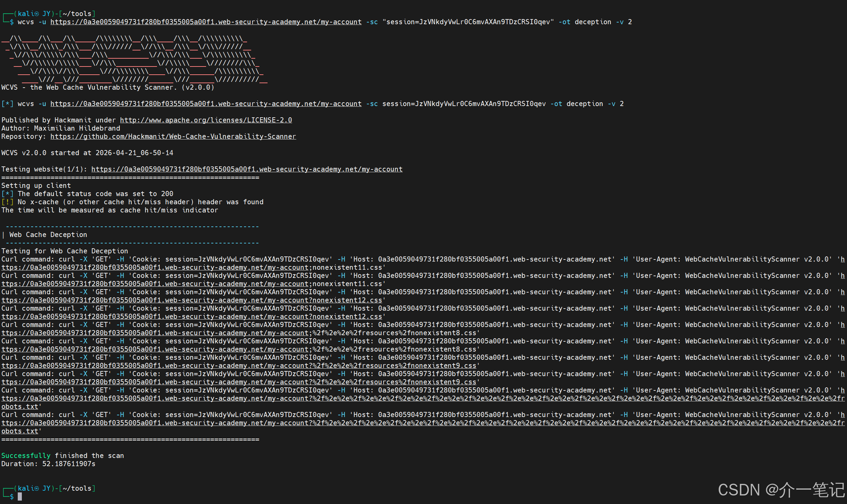Click the Duration 52.187611907s line
The image size is (847, 504).
[48, 464]
